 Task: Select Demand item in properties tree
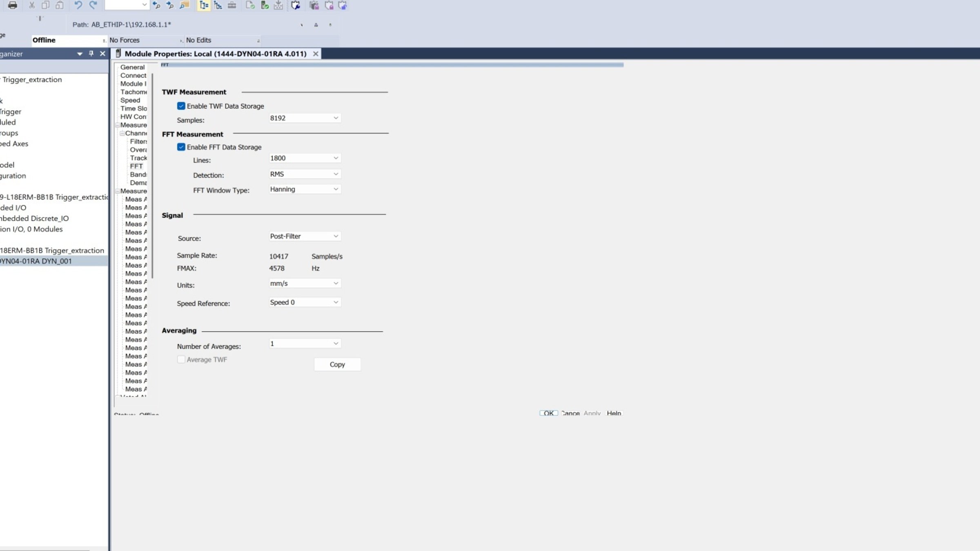(138, 183)
